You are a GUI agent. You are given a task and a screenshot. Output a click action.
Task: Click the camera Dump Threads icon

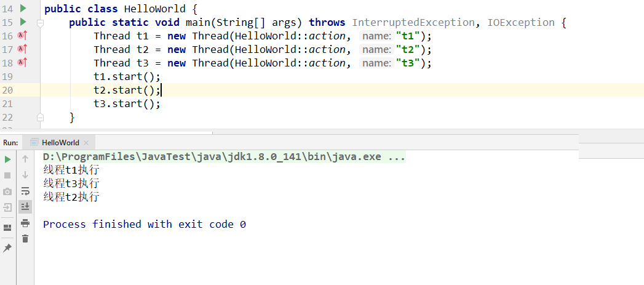7,191
